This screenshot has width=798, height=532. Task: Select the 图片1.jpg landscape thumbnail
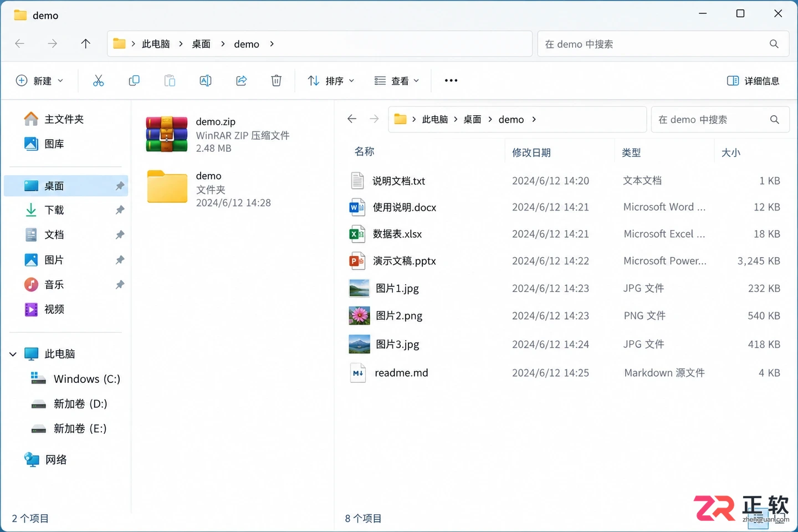tap(359, 288)
